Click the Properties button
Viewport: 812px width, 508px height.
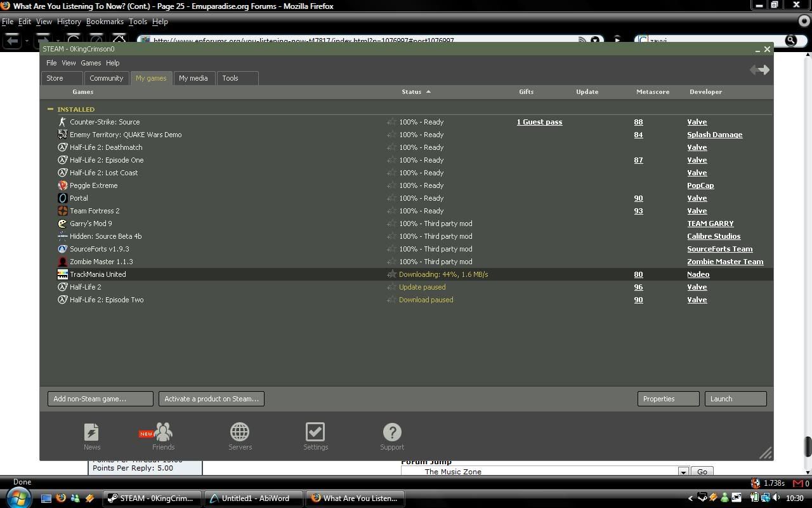pos(668,399)
